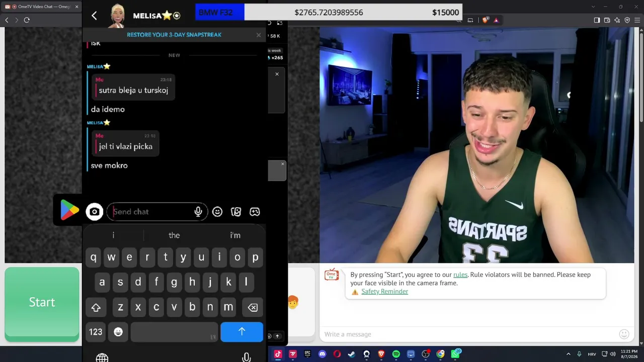Open the browser main hamburger menu

(x=637, y=20)
